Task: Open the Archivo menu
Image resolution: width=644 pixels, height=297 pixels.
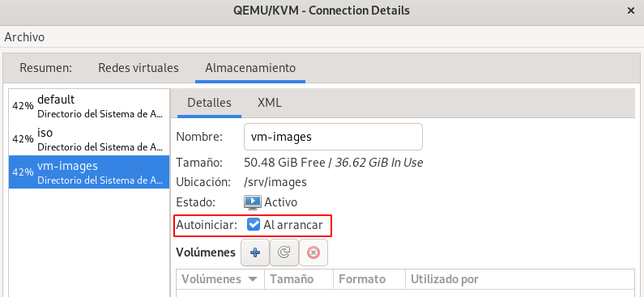Action: tap(24, 37)
